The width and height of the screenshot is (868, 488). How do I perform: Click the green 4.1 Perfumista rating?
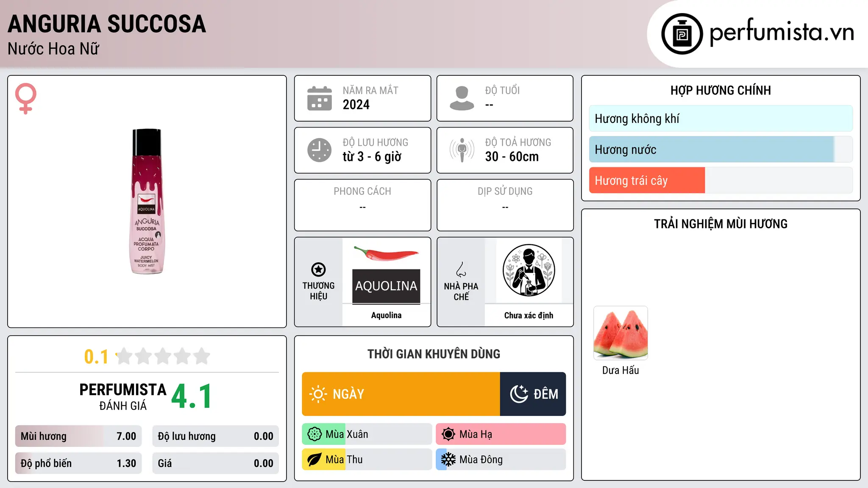tap(192, 396)
